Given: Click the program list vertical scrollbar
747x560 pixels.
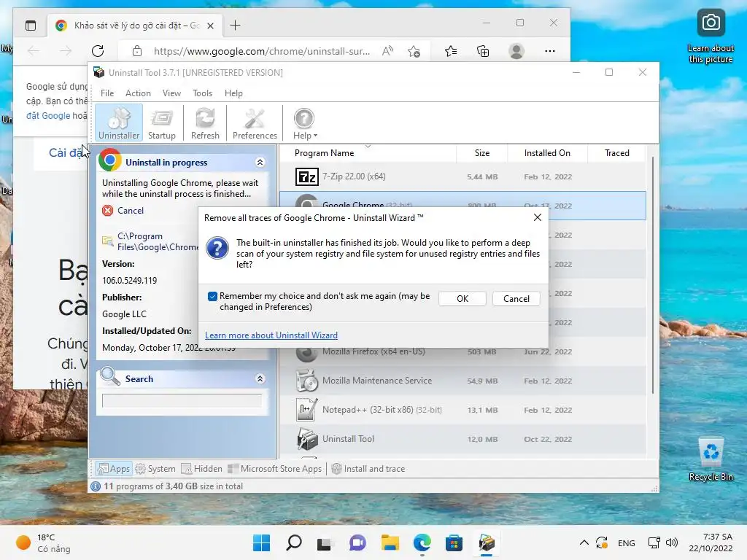Looking at the screenshot, I should [652, 276].
